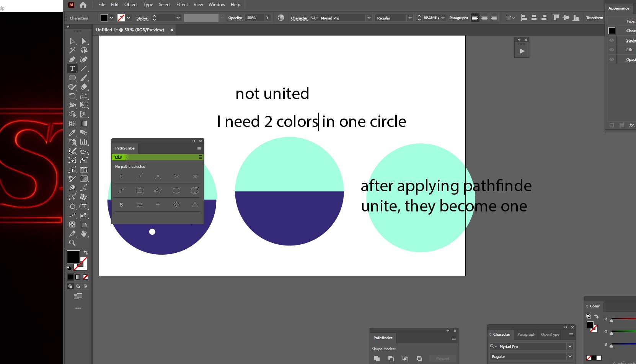The width and height of the screenshot is (636, 364).
Task: Swap fill and stroke colors arrow
Action: click(86, 253)
